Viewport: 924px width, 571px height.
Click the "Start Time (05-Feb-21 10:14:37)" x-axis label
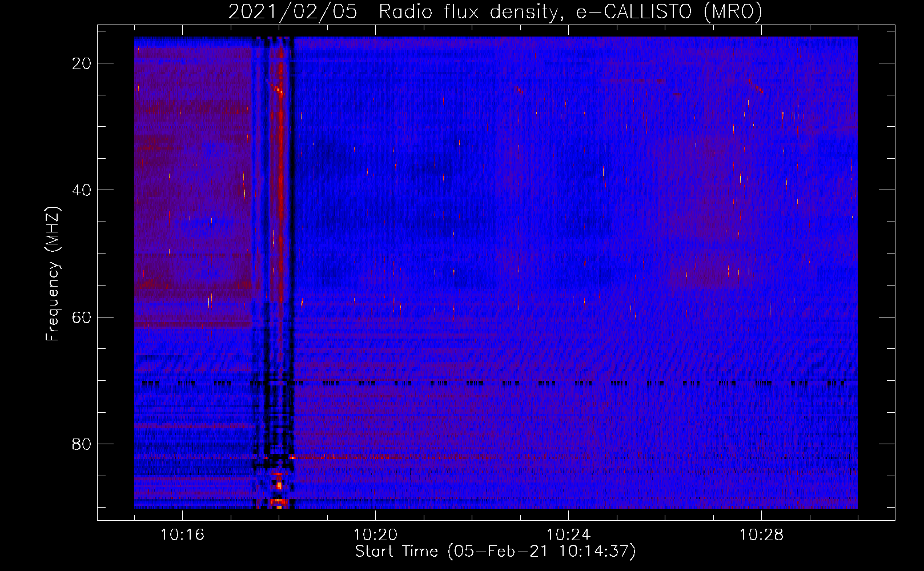(x=495, y=552)
